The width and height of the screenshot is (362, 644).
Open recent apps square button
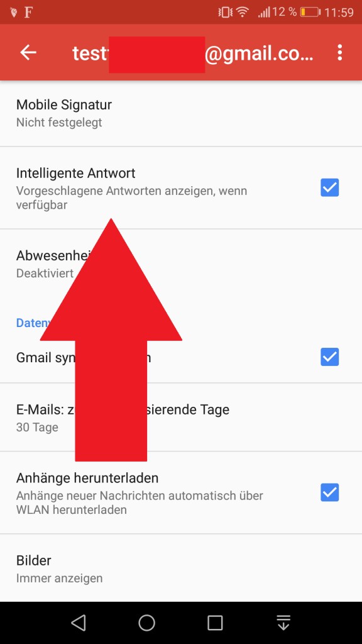tap(215, 623)
